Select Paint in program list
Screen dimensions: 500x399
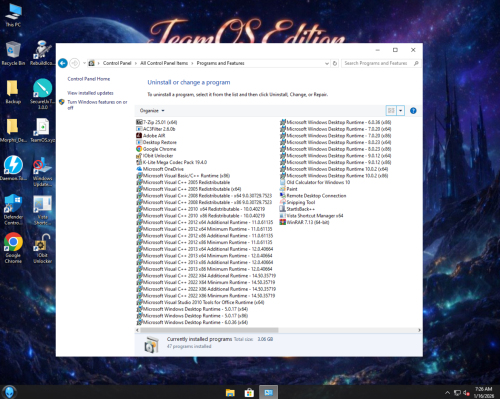[289, 189]
